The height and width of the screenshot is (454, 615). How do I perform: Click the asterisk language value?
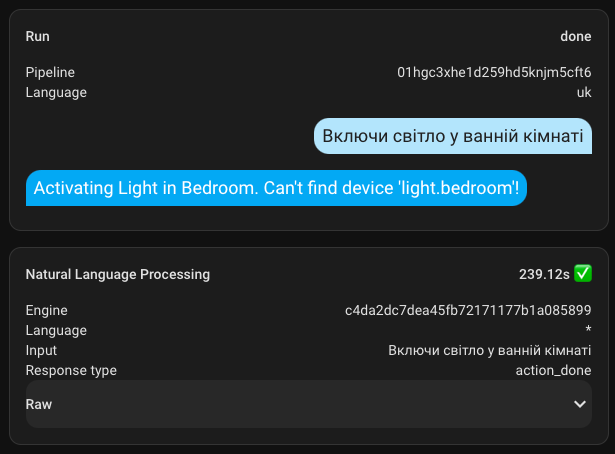588,331
